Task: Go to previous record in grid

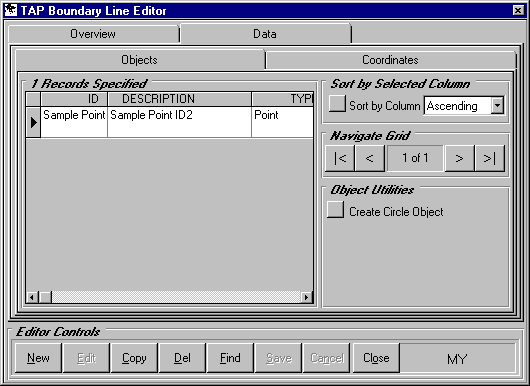Action: pyautogui.click(x=370, y=158)
